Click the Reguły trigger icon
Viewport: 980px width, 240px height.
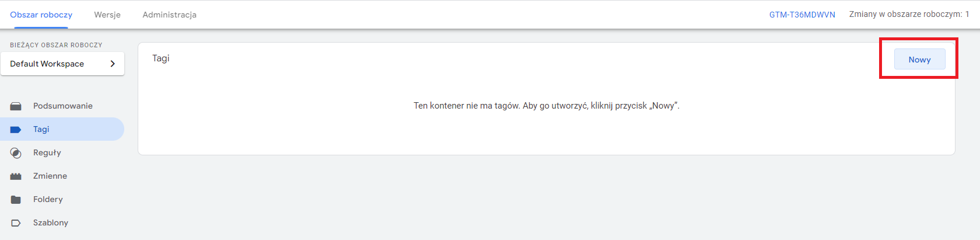pos(16,153)
